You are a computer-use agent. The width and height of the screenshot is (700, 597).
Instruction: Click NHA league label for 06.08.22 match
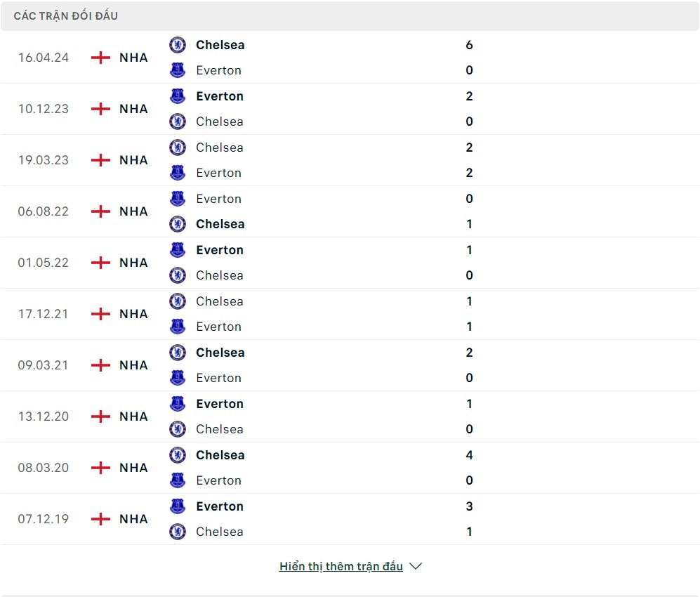(133, 211)
